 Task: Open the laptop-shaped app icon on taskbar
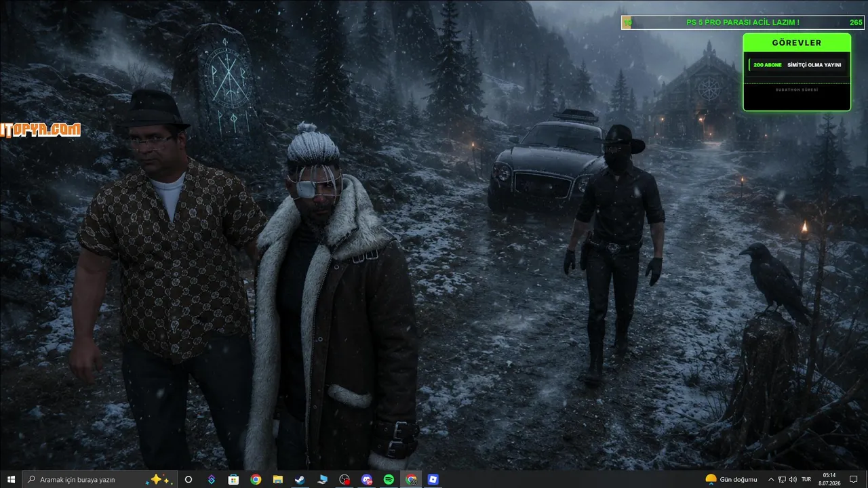pyautogui.click(x=322, y=479)
